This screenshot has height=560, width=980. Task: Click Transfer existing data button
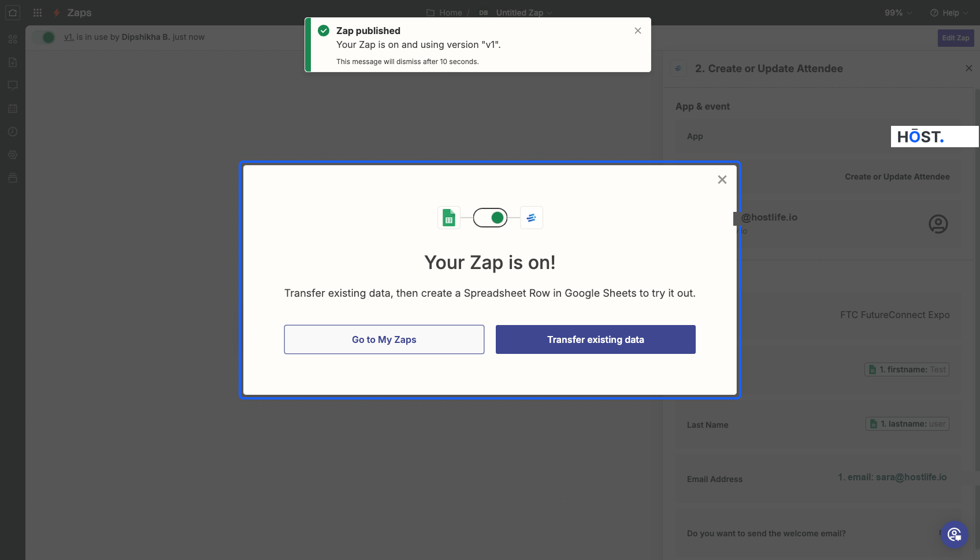point(596,339)
